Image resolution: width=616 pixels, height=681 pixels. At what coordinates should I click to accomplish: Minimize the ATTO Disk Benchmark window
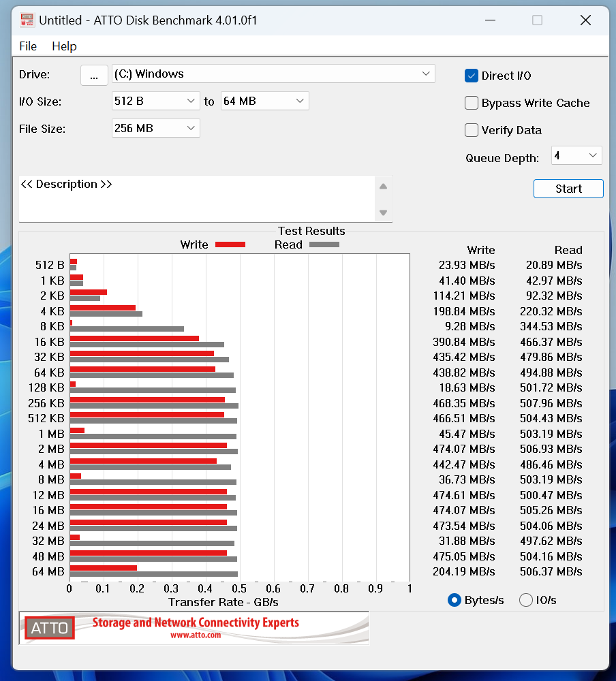[491, 20]
